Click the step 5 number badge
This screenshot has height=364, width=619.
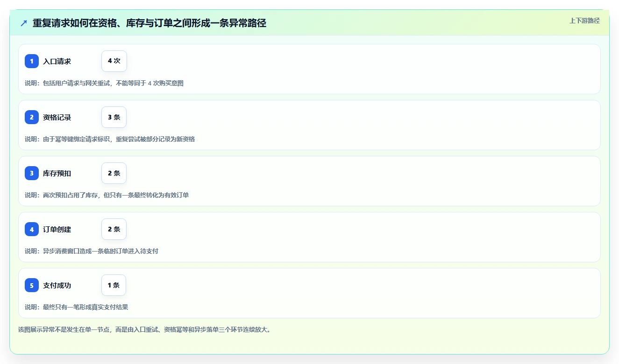(32, 285)
